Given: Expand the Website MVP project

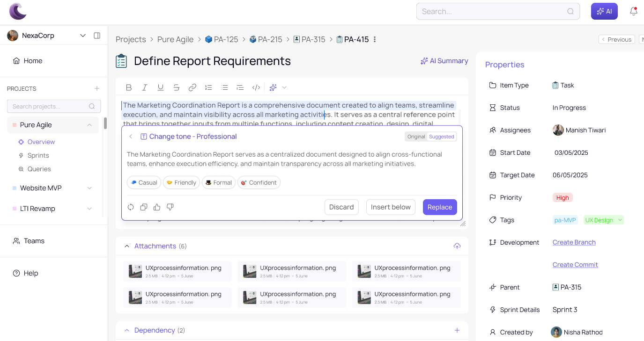Looking at the screenshot, I should click(x=89, y=188).
